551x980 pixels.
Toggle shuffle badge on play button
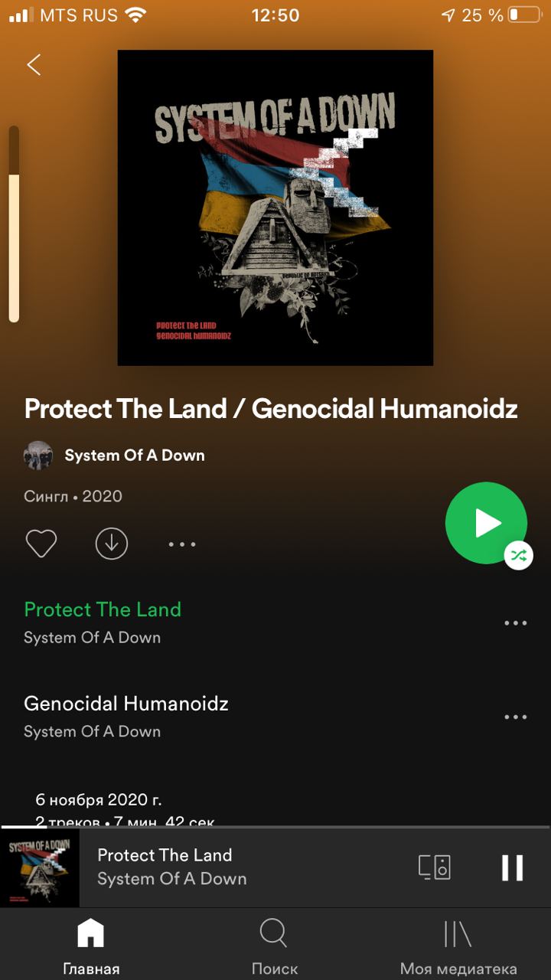tap(519, 555)
